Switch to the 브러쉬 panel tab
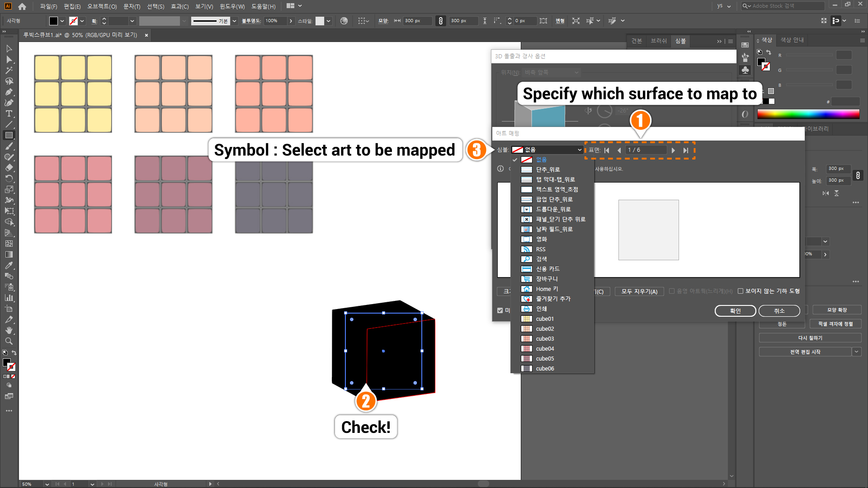This screenshot has height=488, width=868. [x=658, y=41]
